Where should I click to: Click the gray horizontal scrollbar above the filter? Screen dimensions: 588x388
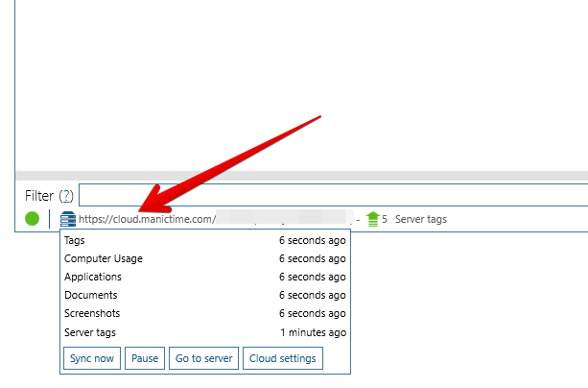[x=300, y=175]
